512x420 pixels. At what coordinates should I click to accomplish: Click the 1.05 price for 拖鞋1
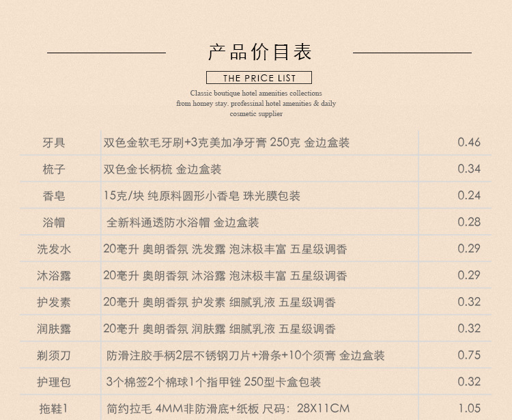click(x=469, y=409)
